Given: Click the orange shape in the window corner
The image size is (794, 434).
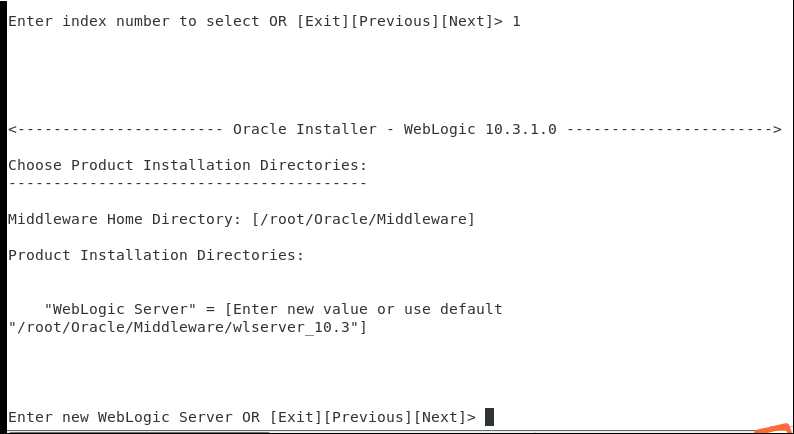Looking at the screenshot, I should click(x=774, y=428).
